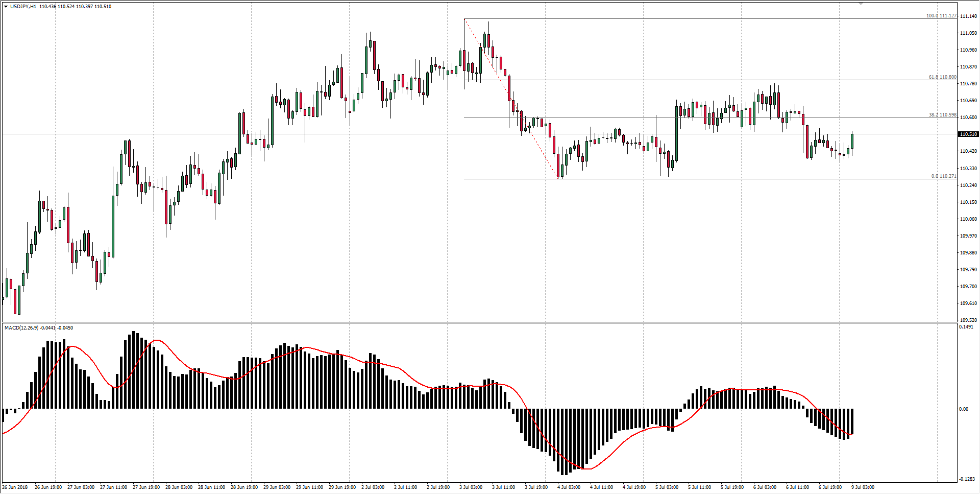Click the current price tag 110.510

(x=968, y=134)
